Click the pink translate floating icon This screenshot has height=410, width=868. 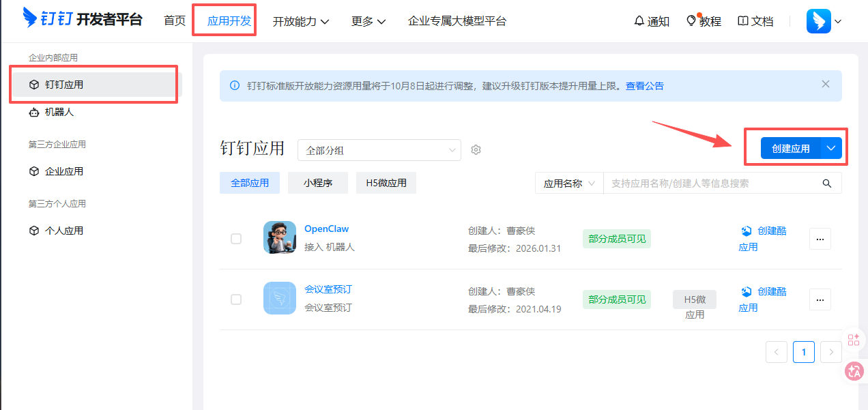click(854, 371)
